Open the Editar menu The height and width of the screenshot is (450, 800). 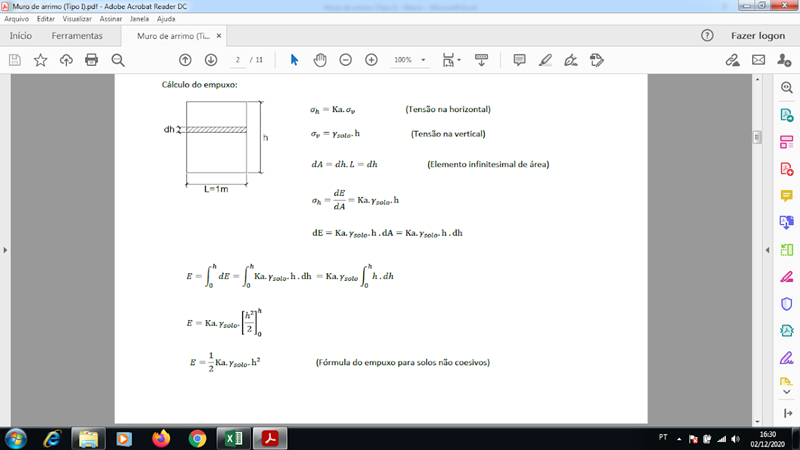[x=45, y=19]
